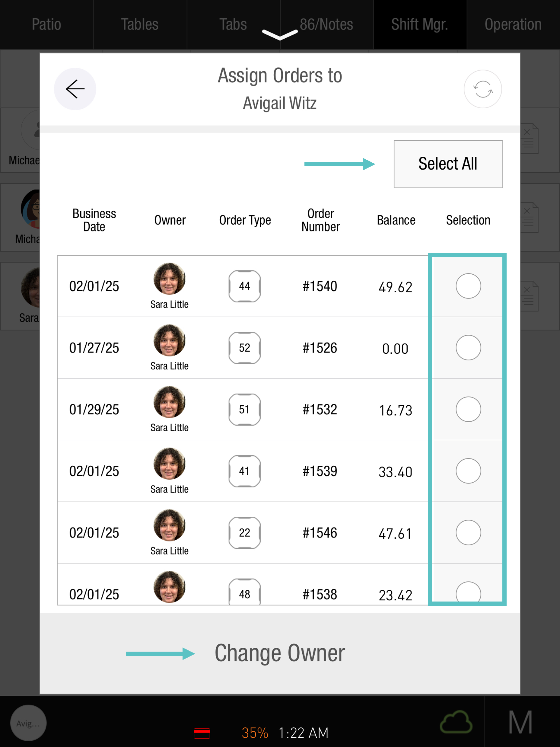This screenshot has width=560, height=747.
Task: Open the green cloud sync icon
Action: click(456, 722)
